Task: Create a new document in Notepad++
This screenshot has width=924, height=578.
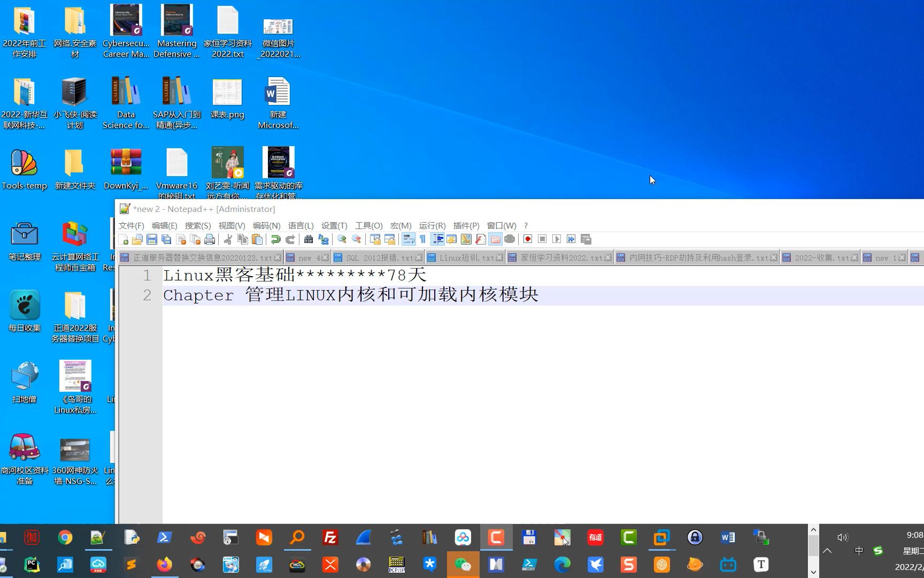Action: pos(124,239)
